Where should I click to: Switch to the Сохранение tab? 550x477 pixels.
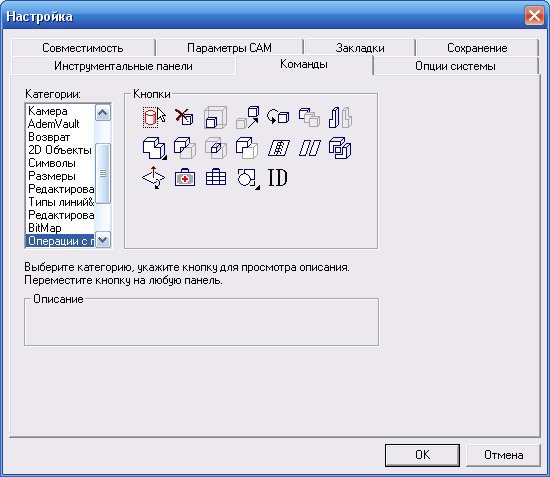pyautogui.click(x=477, y=48)
